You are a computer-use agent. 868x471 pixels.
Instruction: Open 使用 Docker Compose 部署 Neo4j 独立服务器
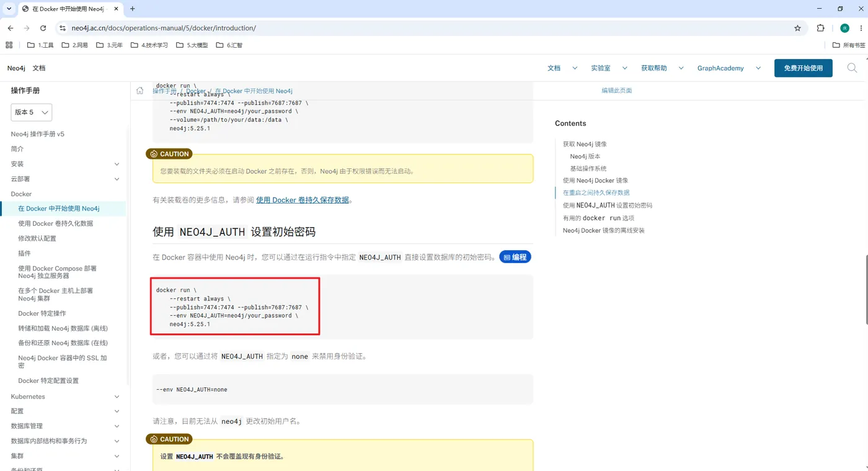coord(57,272)
